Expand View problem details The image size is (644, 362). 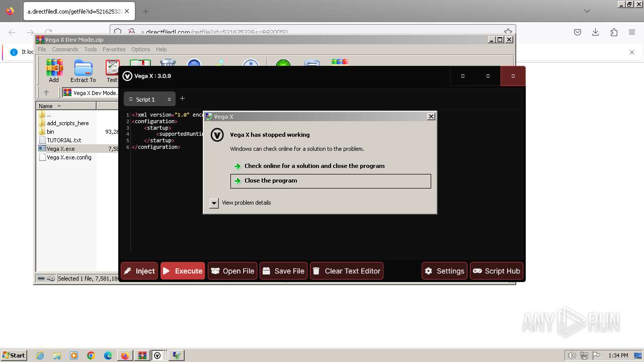(214, 203)
